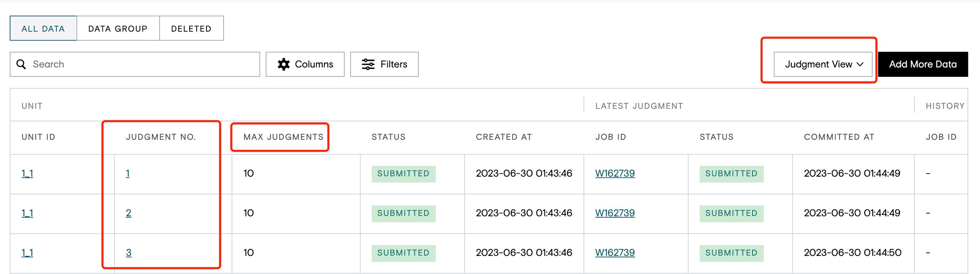Click the STATUS header beside COMMITTED AT
Image resolution: width=980 pixels, height=274 pixels.
tap(717, 137)
